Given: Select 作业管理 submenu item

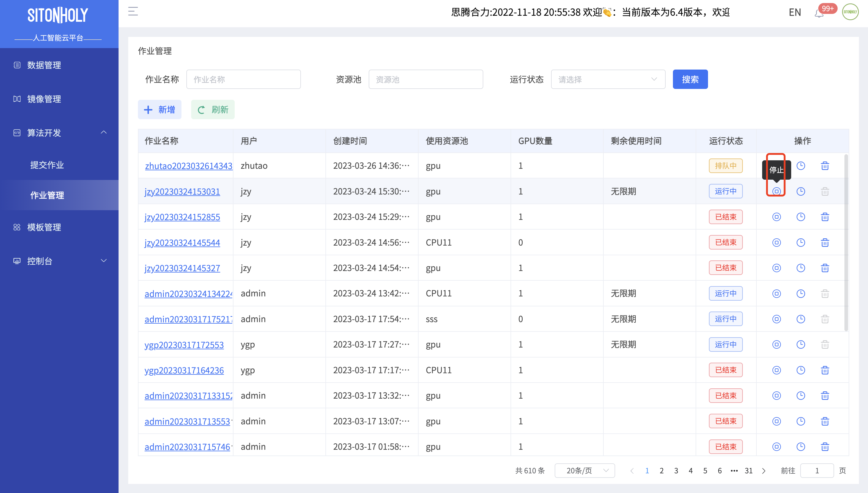Looking at the screenshot, I should pyautogui.click(x=59, y=195).
